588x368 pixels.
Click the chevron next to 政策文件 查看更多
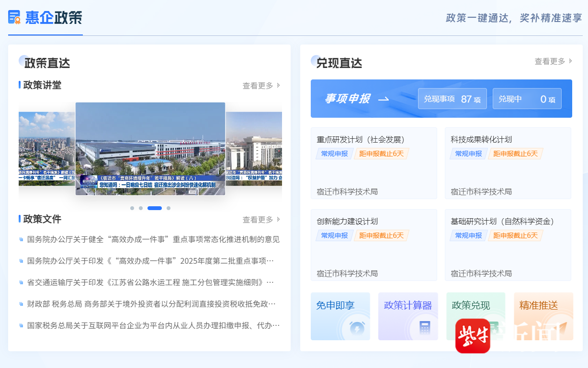pos(278,219)
